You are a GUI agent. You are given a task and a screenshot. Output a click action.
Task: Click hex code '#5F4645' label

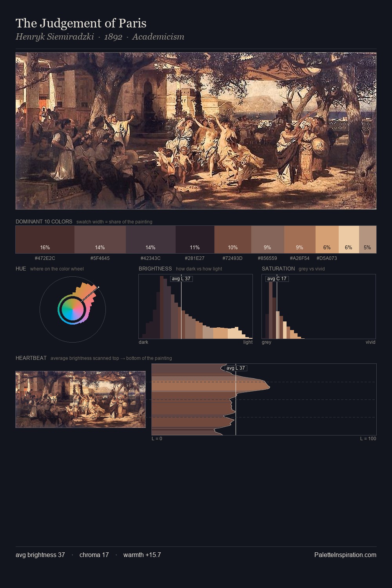coord(100,258)
